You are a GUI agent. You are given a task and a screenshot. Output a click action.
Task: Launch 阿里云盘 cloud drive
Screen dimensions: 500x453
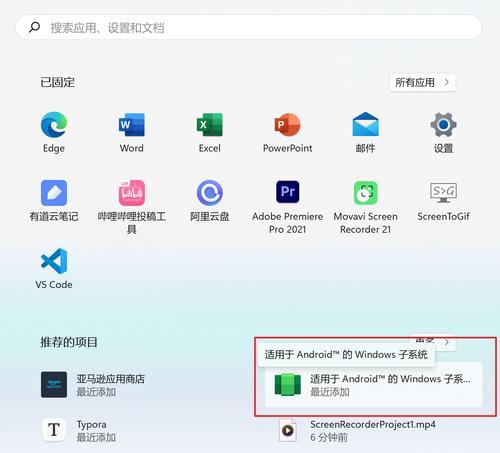[210, 193]
